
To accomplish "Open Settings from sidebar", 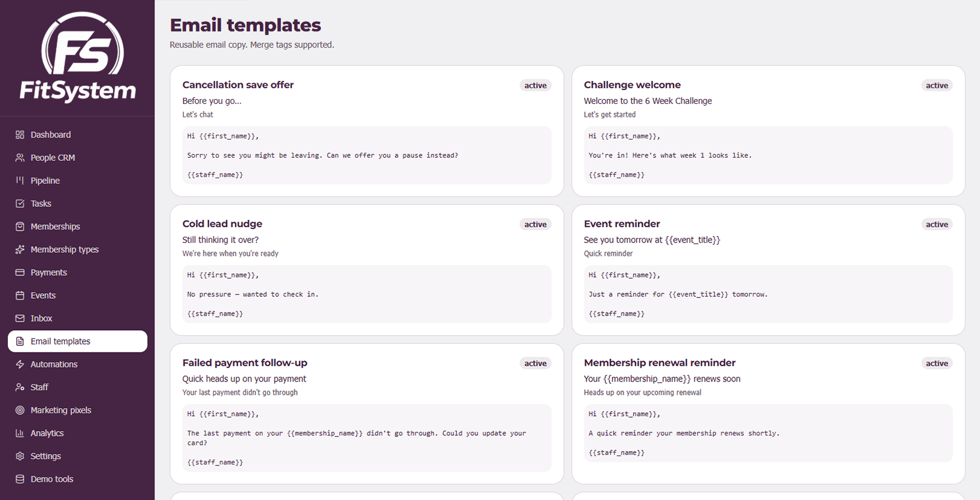I will tap(77, 456).
